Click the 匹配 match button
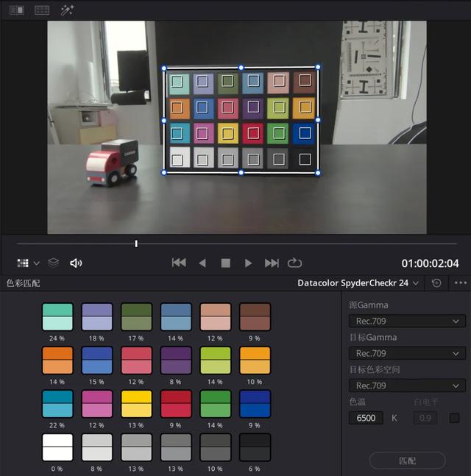The height and width of the screenshot is (476, 471). point(407,461)
